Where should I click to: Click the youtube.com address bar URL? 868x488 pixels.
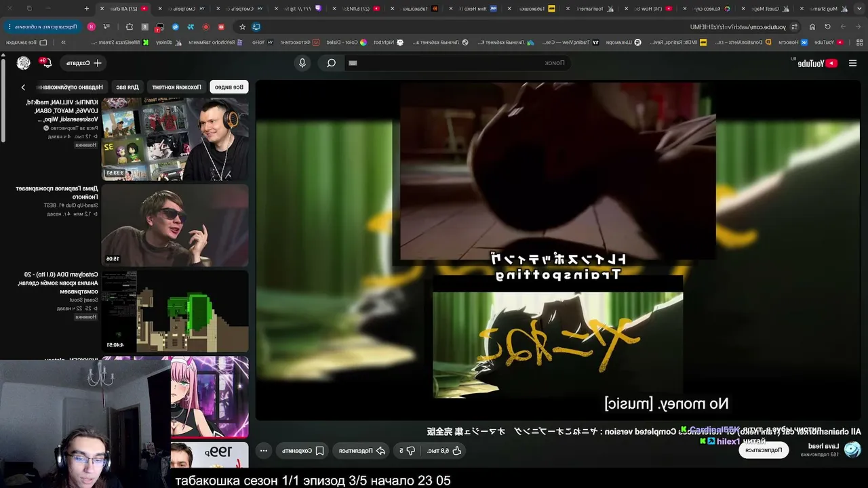coord(738,27)
